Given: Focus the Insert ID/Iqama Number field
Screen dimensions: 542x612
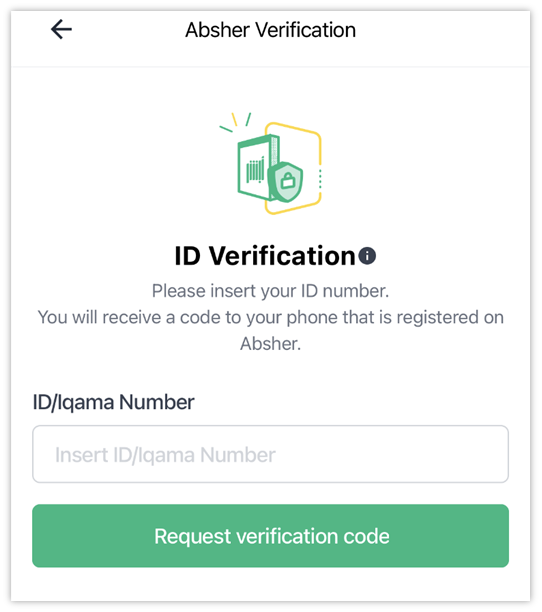Looking at the screenshot, I should pos(270,454).
